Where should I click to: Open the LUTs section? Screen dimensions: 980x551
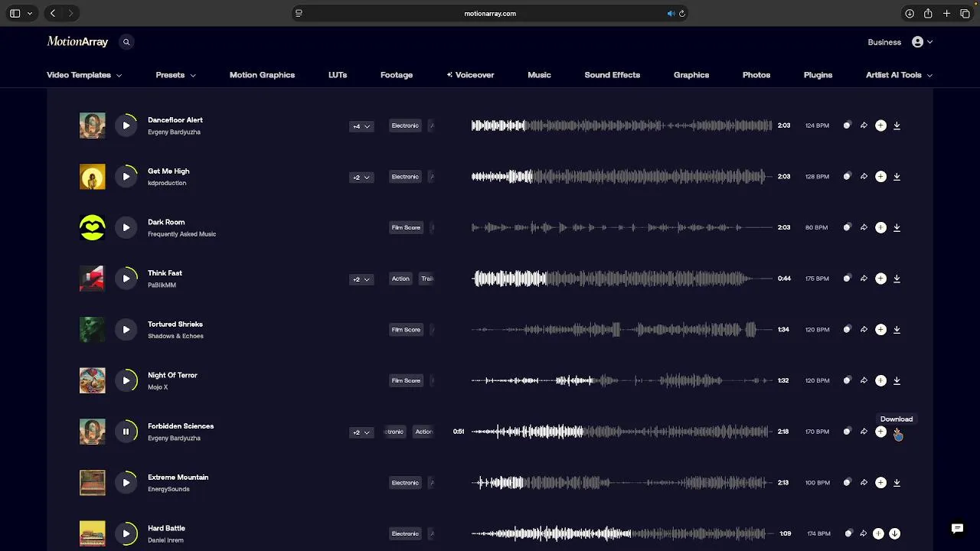pyautogui.click(x=338, y=75)
